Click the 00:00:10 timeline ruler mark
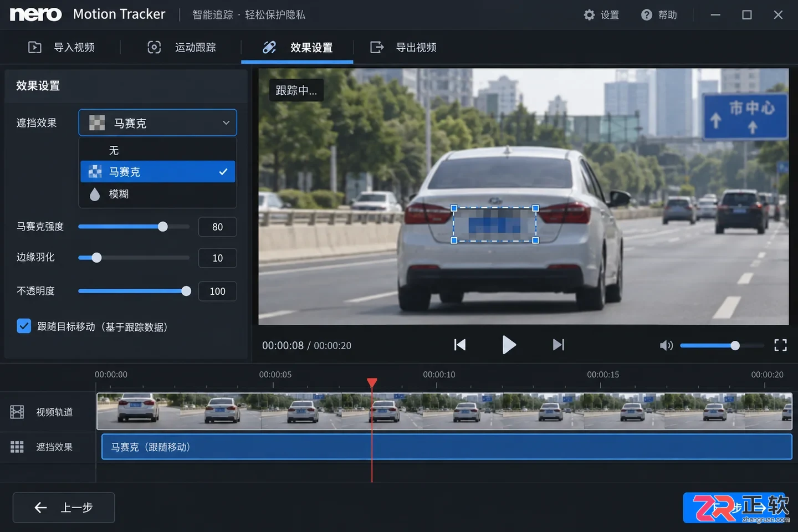The image size is (798, 532). pos(439,375)
